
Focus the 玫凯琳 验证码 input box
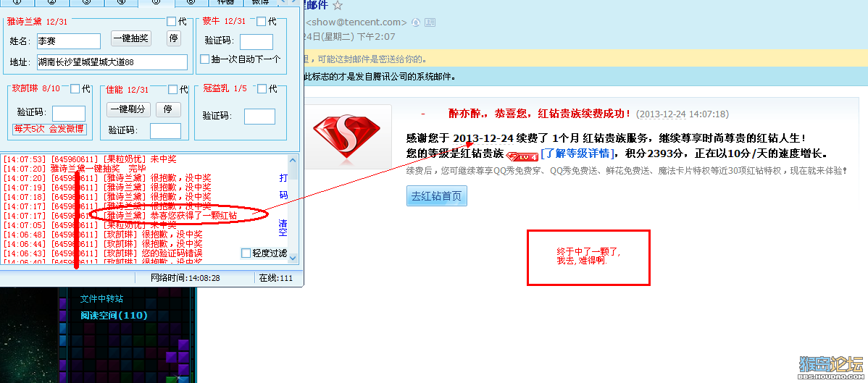[69, 114]
